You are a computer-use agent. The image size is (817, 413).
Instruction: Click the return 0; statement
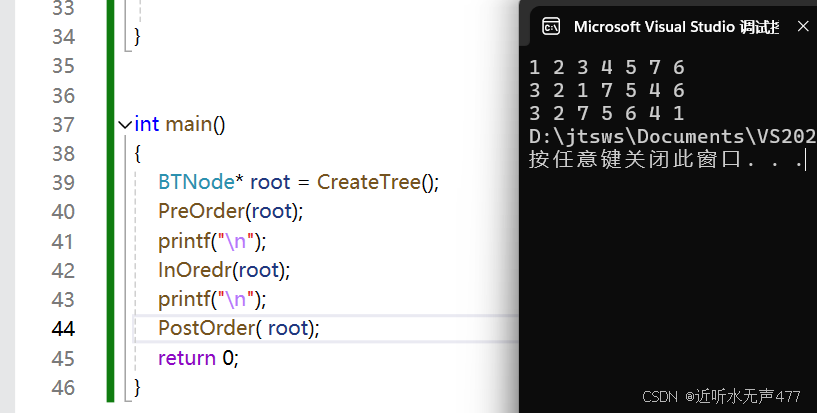coord(198,358)
